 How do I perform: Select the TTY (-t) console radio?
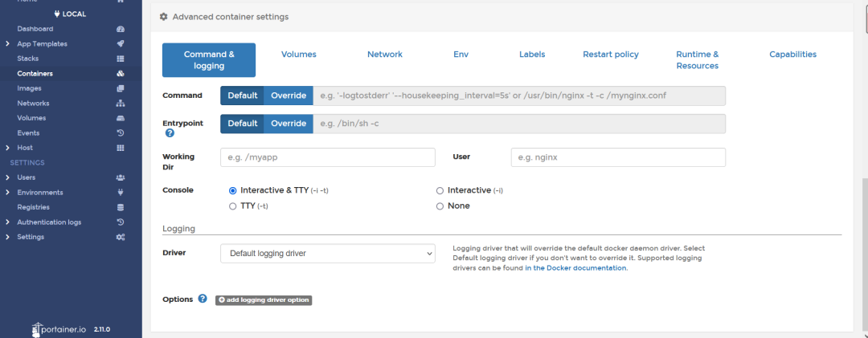pos(233,206)
